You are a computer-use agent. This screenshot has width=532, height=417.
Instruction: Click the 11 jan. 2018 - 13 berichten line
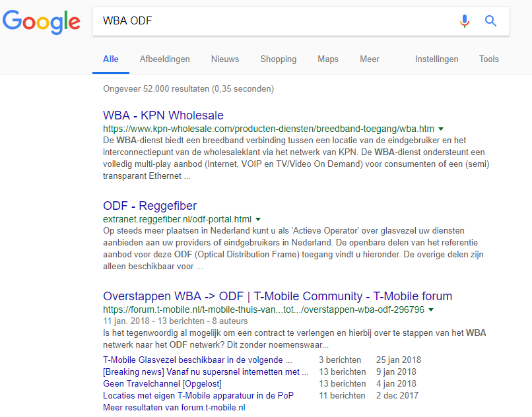pyautogui.click(x=175, y=321)
